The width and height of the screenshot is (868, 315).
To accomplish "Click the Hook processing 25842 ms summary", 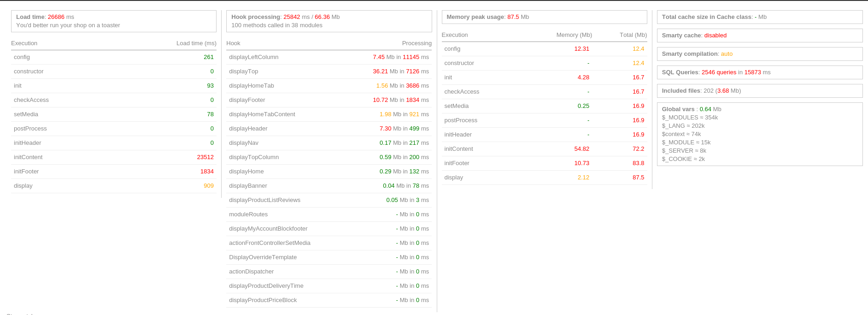I will pyautogui.click(x=329, y=21).
